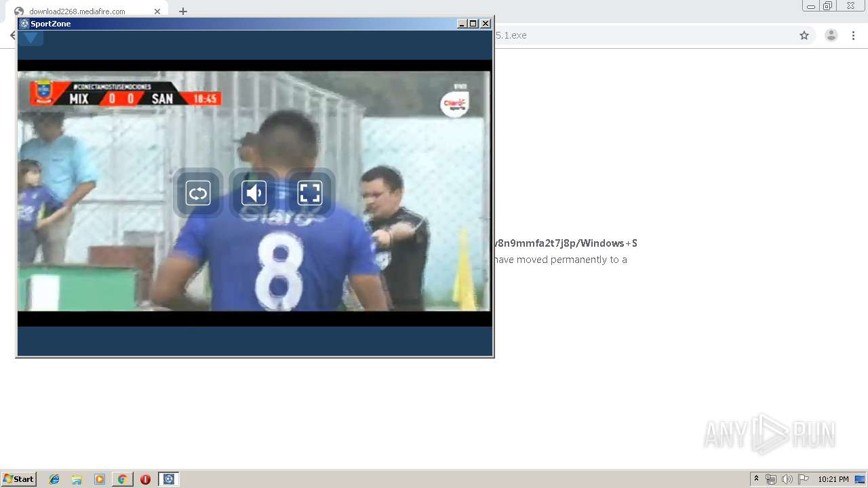
Task: Open Windows Explorer folder in taskbar
Action: tap(77, 479)
